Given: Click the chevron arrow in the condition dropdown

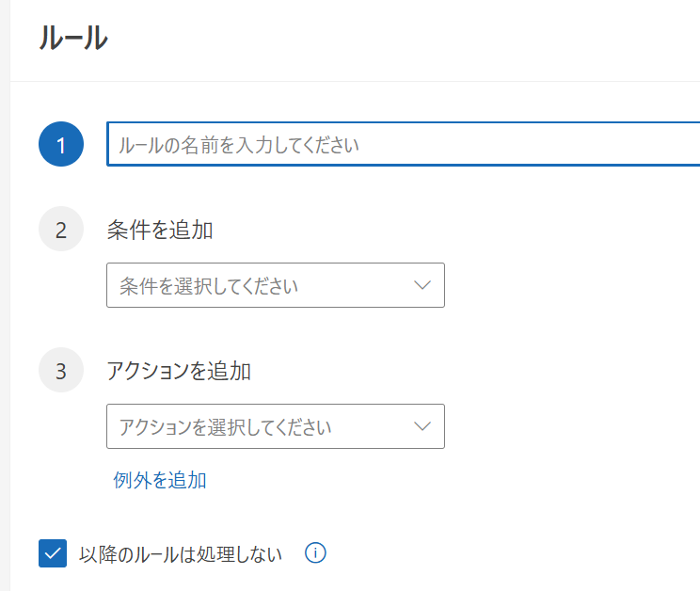Looking at the screenshot, I should click(422, 285).
